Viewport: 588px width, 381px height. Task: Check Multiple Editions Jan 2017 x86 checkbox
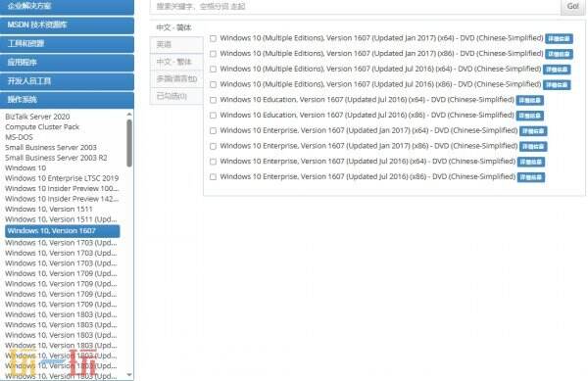[213, 54]
